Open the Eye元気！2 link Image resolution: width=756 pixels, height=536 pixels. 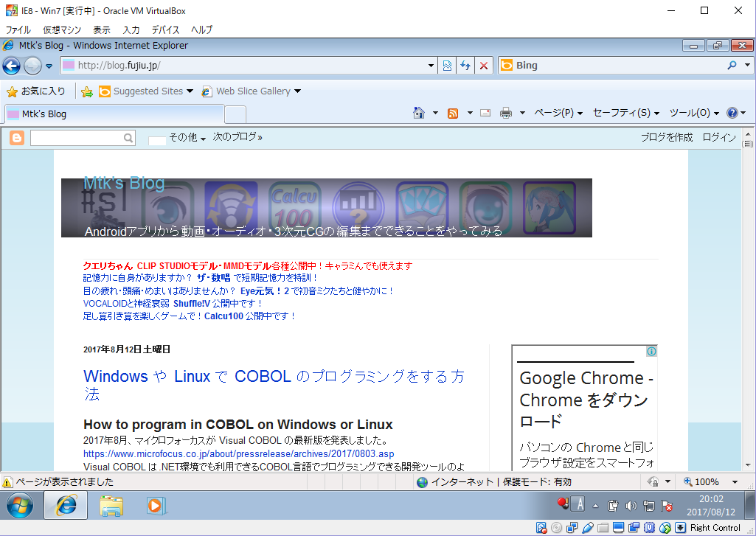264,290
